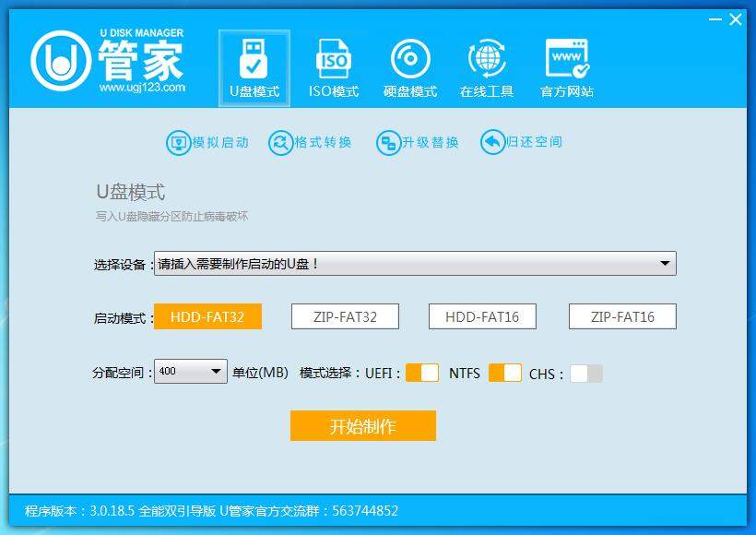Open the ISO模式 mode icon
The image size is (756, 535).
tap(332, 66)
